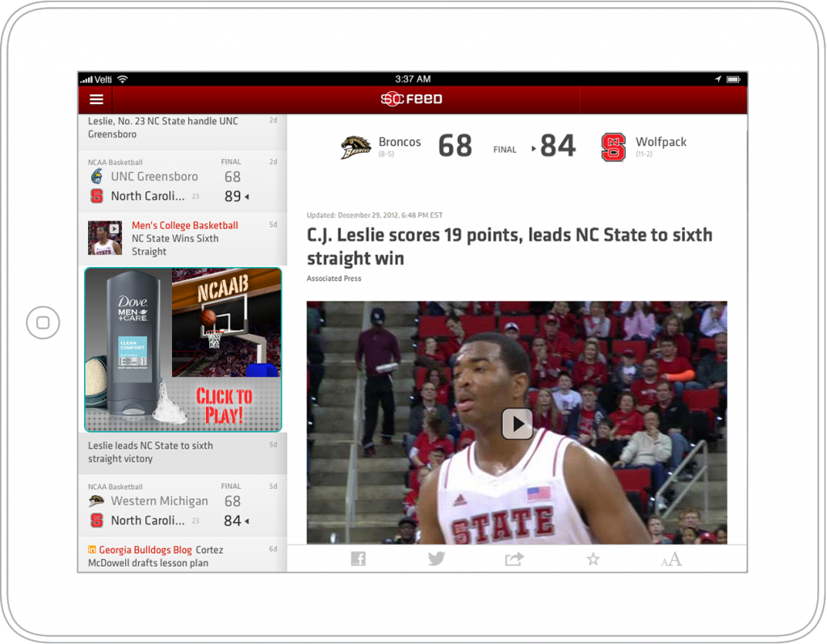The height and width of the screenshot is (644, 827).
Task: Tap the Wolfpack team logo
Action: click(x=614, y=147)
